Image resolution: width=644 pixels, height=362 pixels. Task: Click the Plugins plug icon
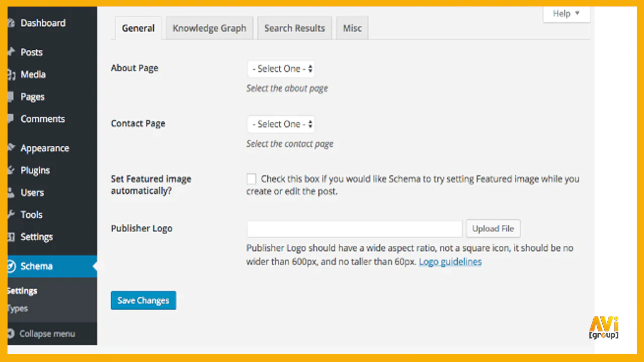pyautogui.click(x=11, y=170)
